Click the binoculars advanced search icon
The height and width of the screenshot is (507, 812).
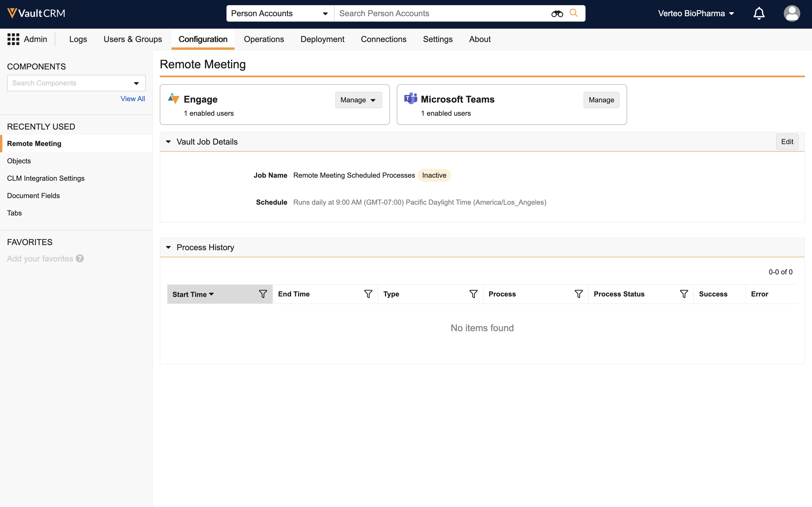point(557,13)
